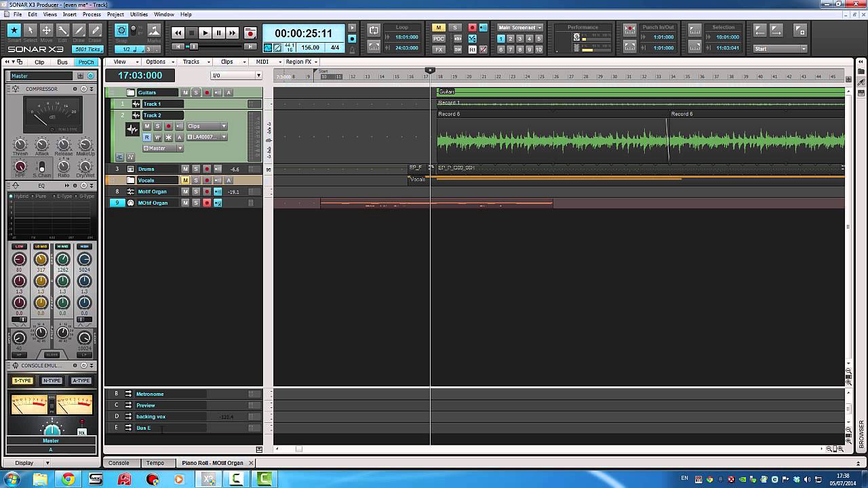Switch to screenset 10

[539, 49]
